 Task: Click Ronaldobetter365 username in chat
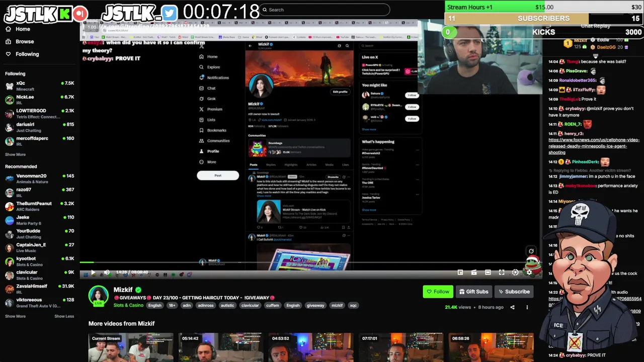(578, 80)
